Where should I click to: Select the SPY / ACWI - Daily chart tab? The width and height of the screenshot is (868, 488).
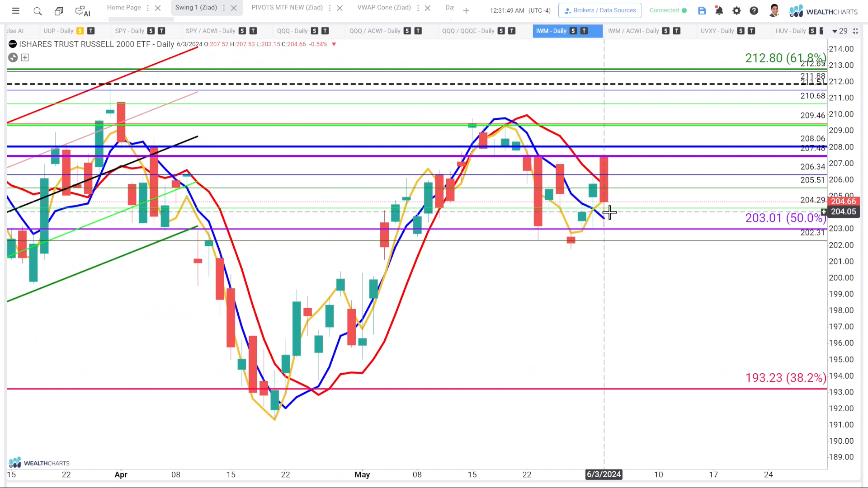[211, 31]
